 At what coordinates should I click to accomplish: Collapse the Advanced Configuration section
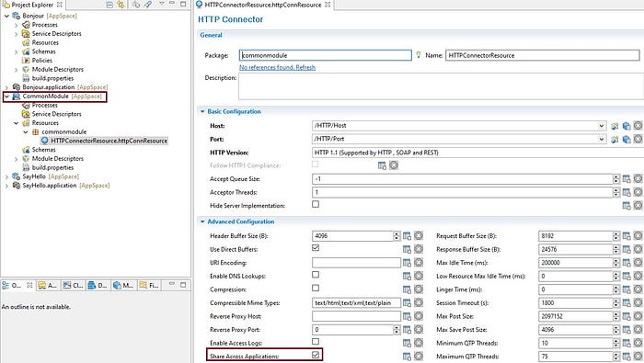point(202,221)
